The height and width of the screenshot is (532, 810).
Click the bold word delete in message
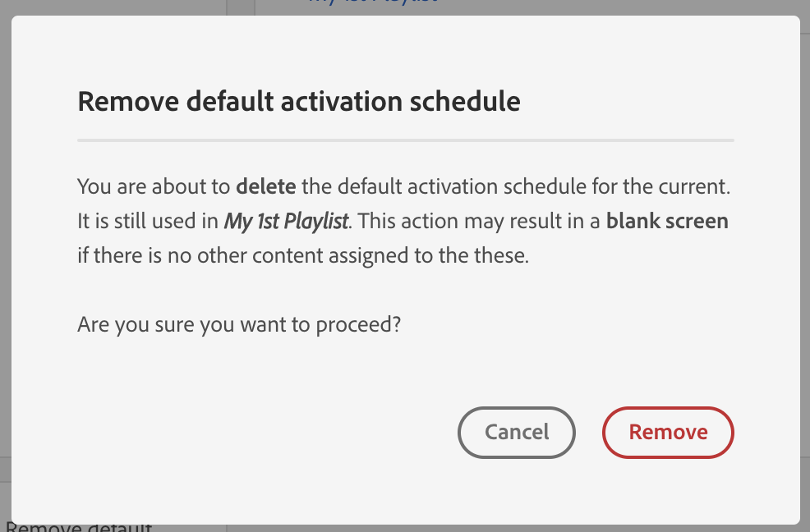[x=266, y=186]
